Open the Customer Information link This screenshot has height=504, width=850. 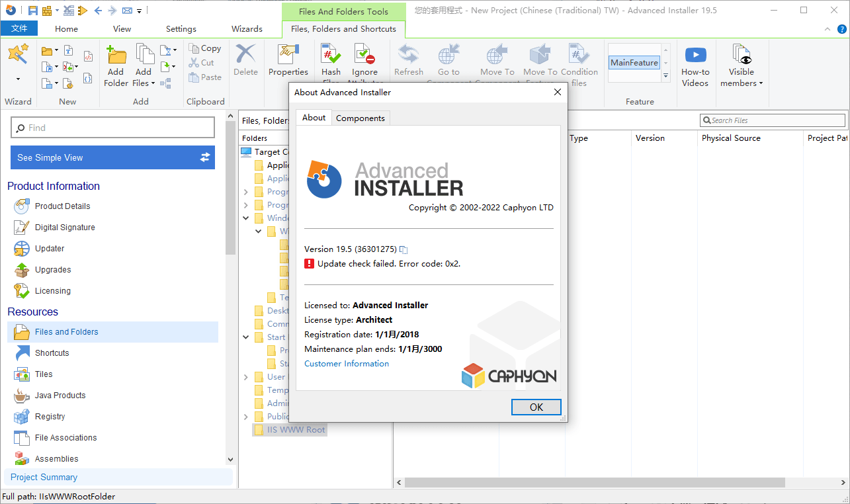pyautogui.click(x=347, y=364)
